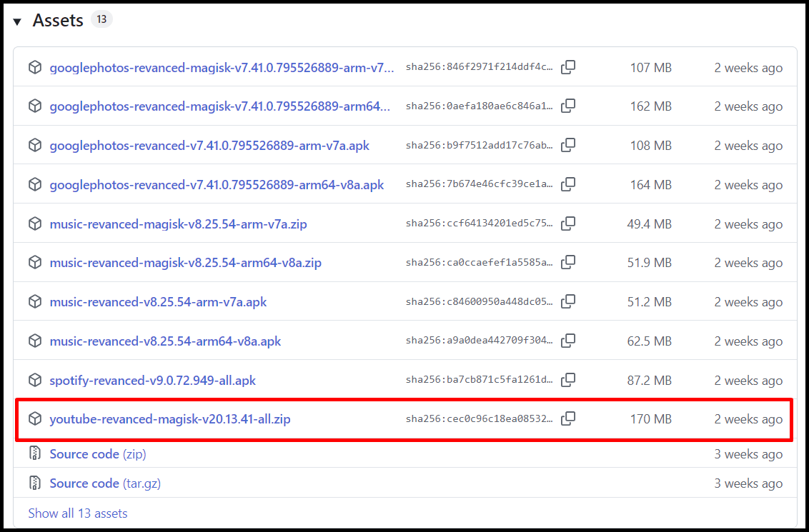Click package icon beside music-revanced arm64-v8a.apk

tap(34, 341)
